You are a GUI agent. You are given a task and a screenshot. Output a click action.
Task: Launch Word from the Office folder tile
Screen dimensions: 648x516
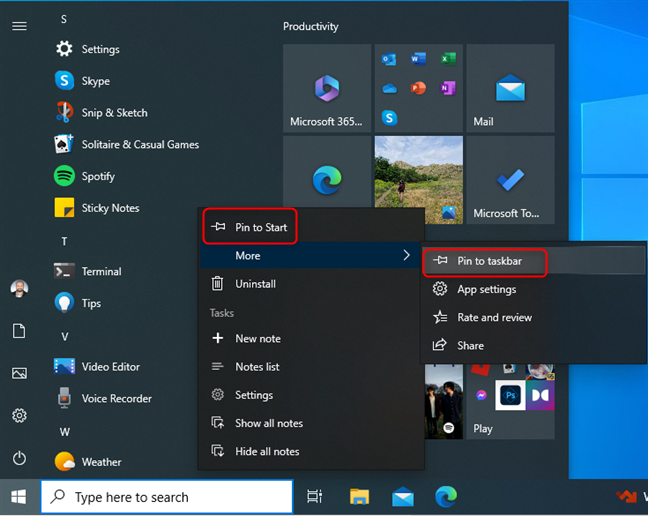click(x=418, y=59)
